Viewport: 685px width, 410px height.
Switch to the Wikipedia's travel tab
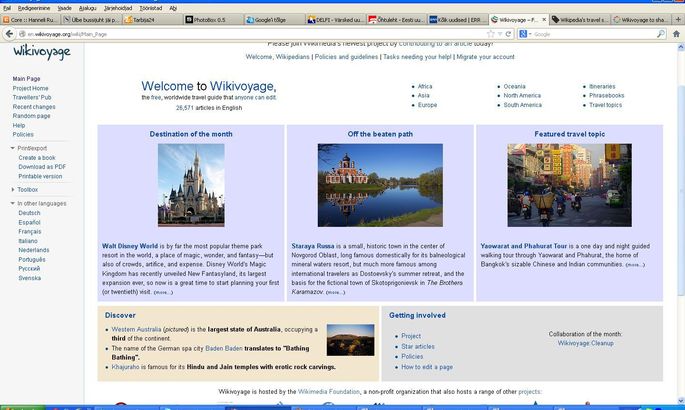tap(579, 20)
